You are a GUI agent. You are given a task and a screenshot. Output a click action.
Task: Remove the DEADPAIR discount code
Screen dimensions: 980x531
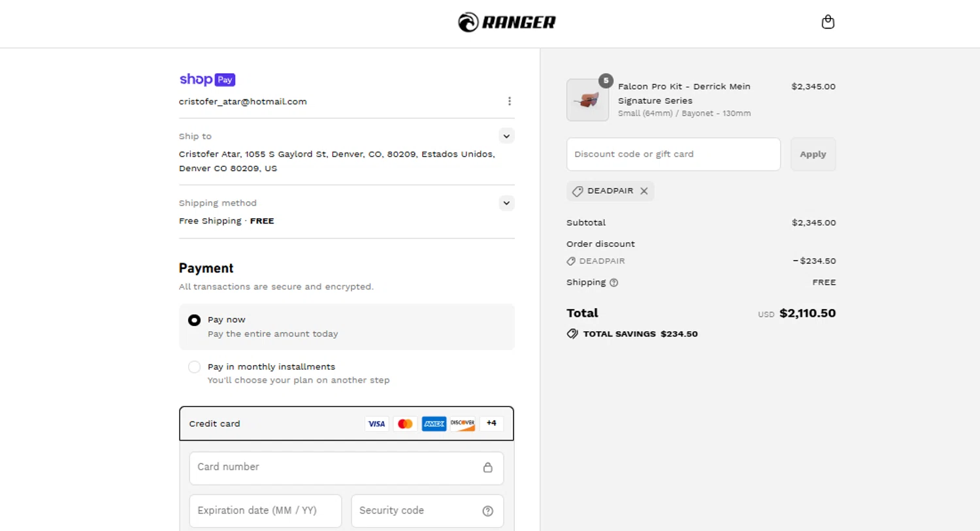(x=644, y=191)
